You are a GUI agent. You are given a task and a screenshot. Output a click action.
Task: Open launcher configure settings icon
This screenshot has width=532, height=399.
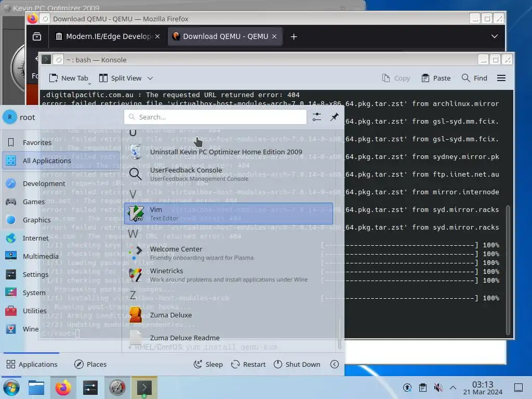point(316,117)
